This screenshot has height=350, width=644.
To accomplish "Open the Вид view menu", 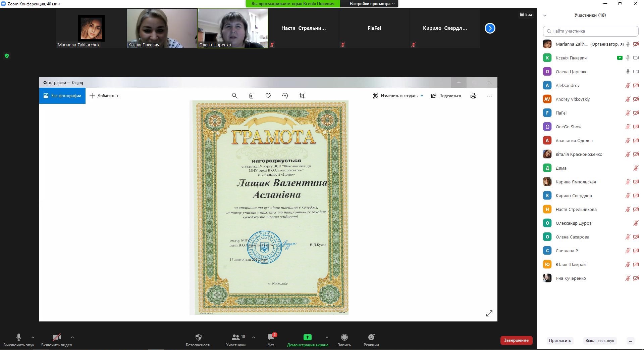I will [526, 14].
